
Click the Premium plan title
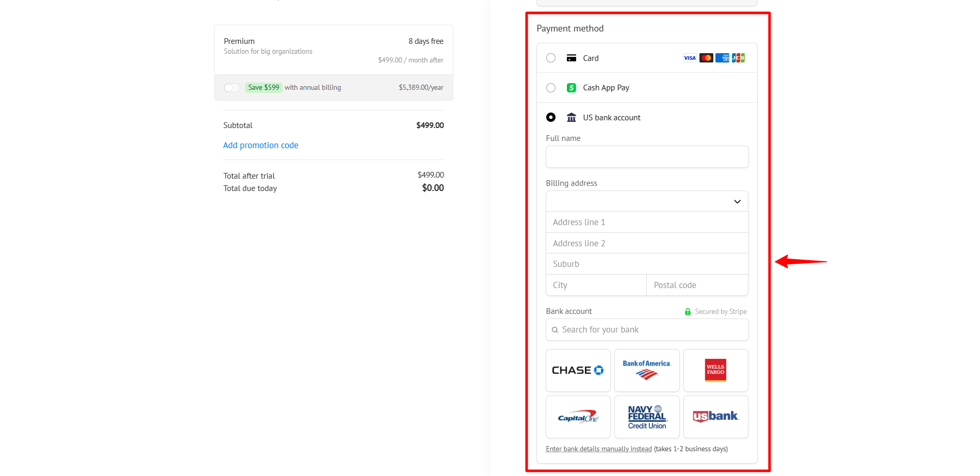[x=239, y=41]
